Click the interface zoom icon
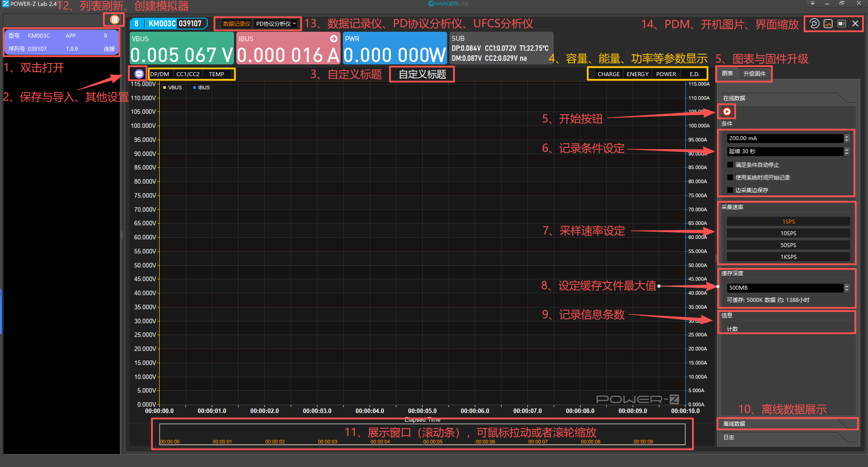 [x=842, y=24]
